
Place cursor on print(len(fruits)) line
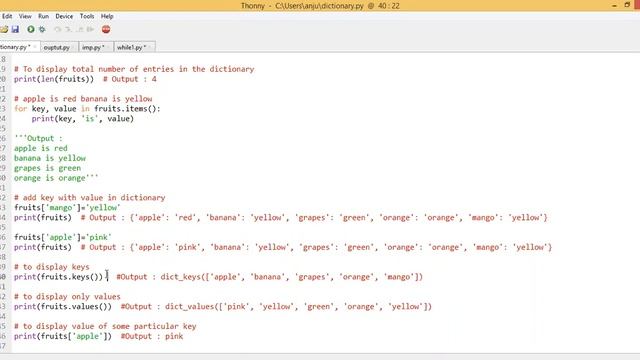(x=54, y=79)
